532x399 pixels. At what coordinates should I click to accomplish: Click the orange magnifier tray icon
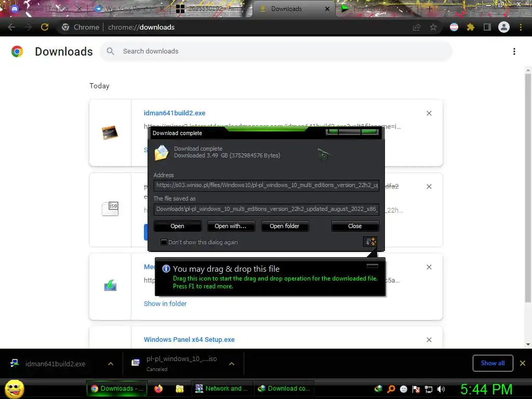[391, 389]
